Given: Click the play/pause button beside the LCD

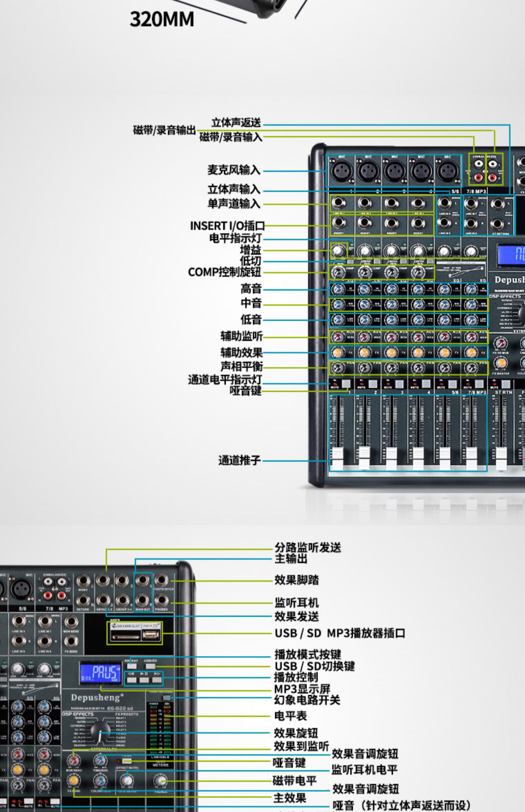Looking at the screenshot, I should coord(144,680).
